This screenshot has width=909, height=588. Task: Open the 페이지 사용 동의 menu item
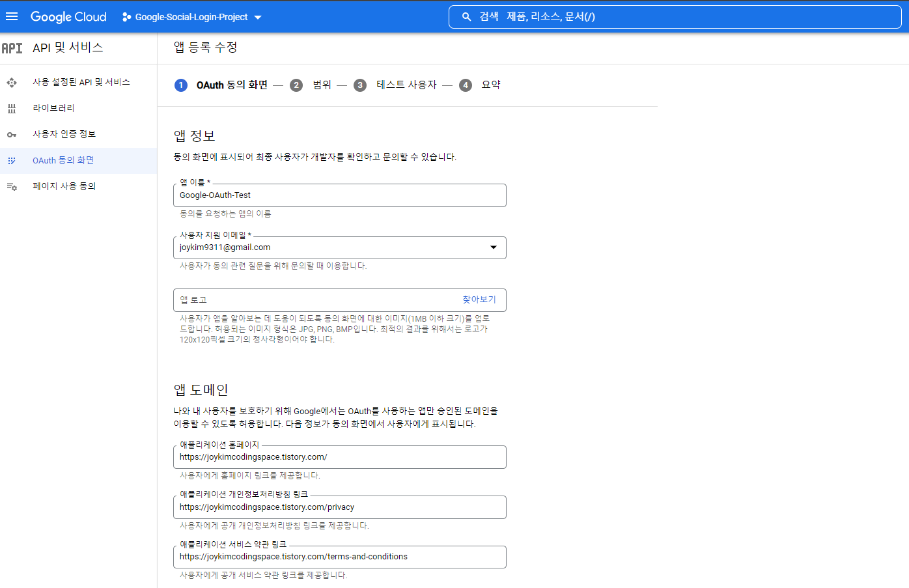click(64, 186)
